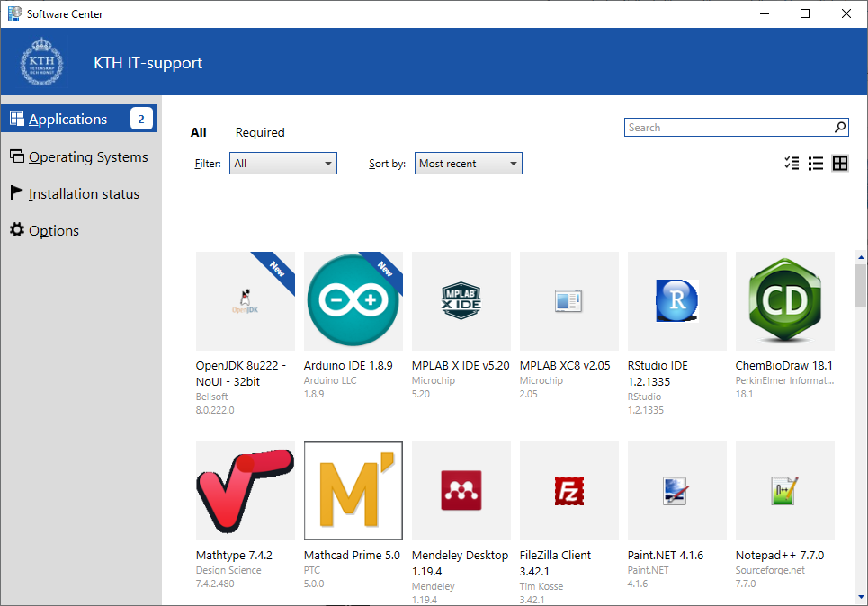Open the Options settings page
The image size is (868, 606).
(53, 230)
